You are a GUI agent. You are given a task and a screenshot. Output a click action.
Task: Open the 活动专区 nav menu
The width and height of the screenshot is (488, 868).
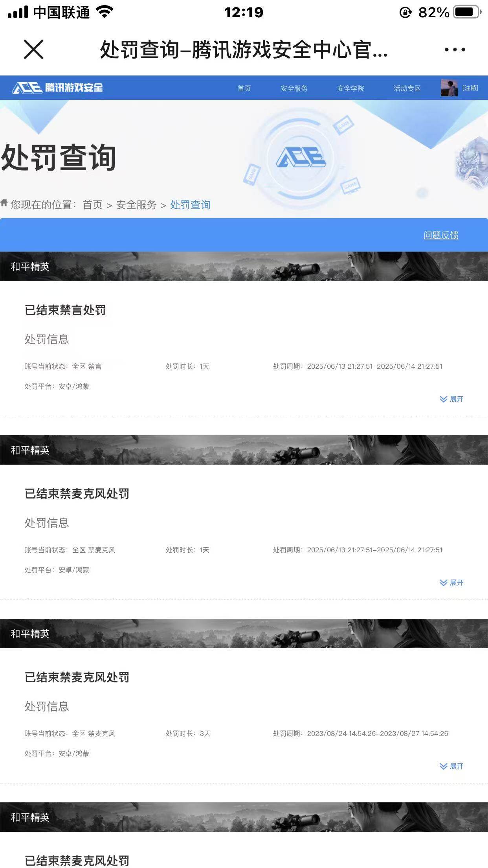tap(407, 88)
